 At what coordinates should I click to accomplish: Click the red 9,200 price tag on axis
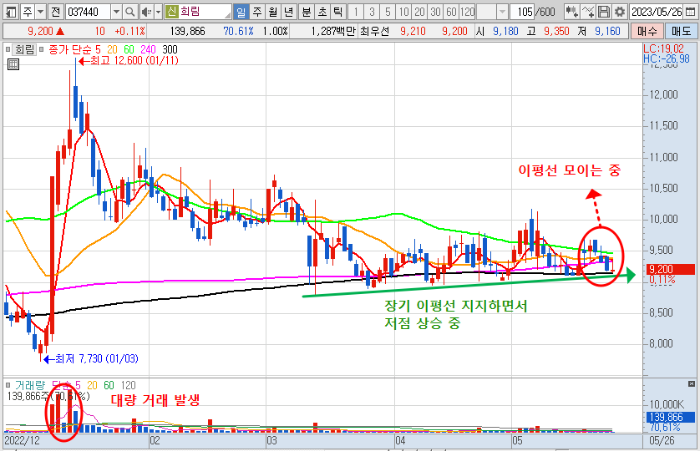671,269
